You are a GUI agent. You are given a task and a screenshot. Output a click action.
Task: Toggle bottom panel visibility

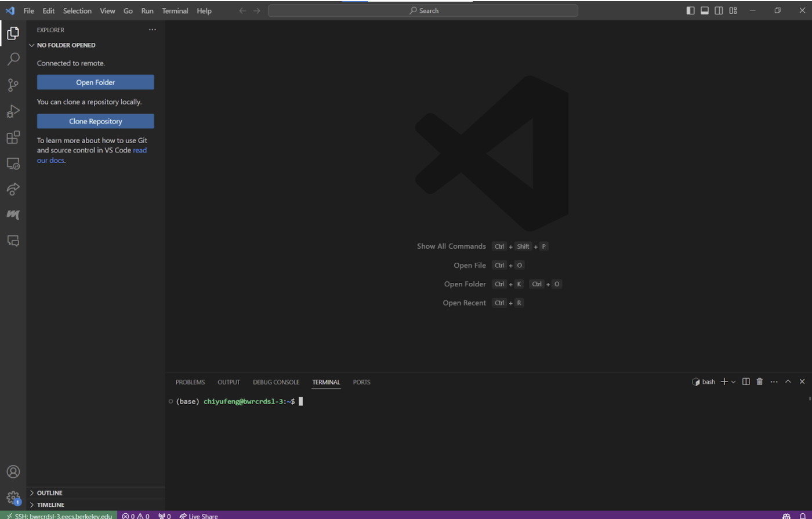coord(705,10)
